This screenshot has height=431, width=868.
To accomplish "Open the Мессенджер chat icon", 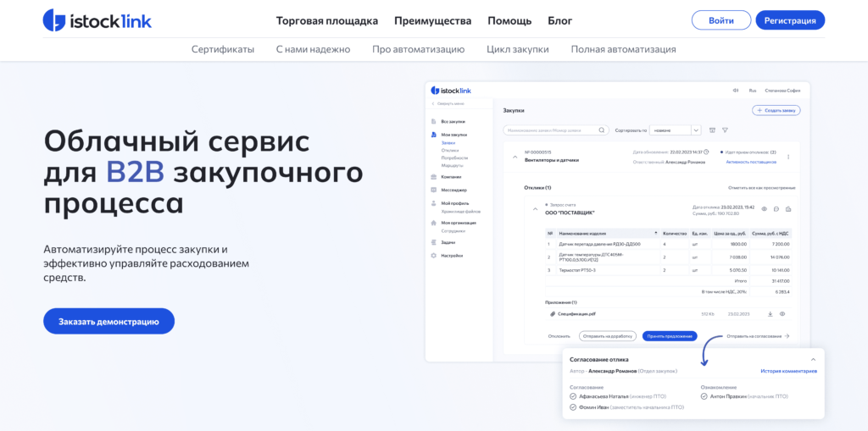I will click(x=433, y=190).
